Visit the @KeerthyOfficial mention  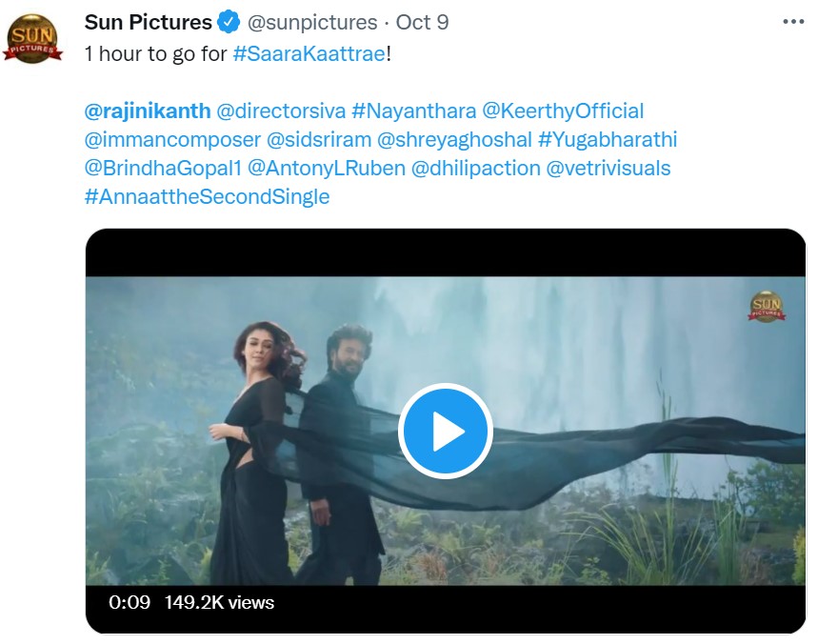[563, 111]
